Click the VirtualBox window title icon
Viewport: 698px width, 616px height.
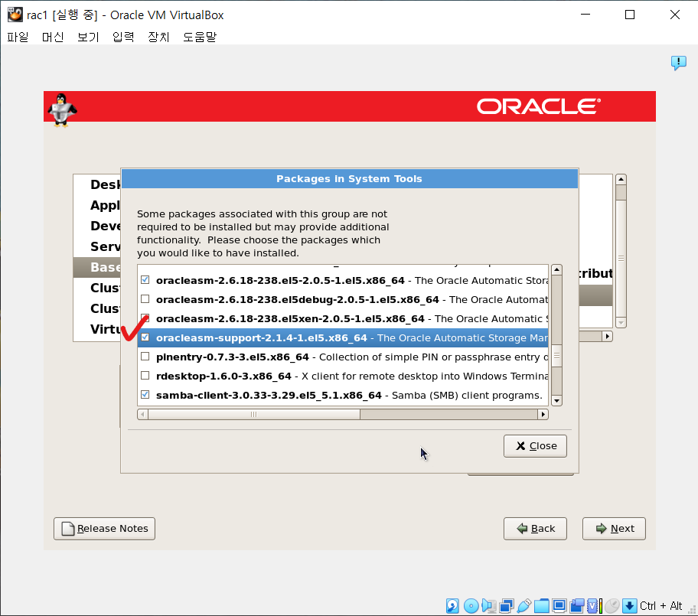click(15, 15)
